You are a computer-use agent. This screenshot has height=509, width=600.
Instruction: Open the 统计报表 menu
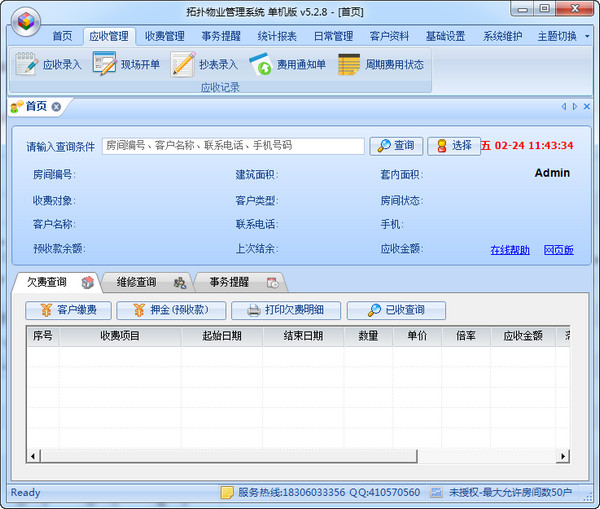(x=277, y=36)
